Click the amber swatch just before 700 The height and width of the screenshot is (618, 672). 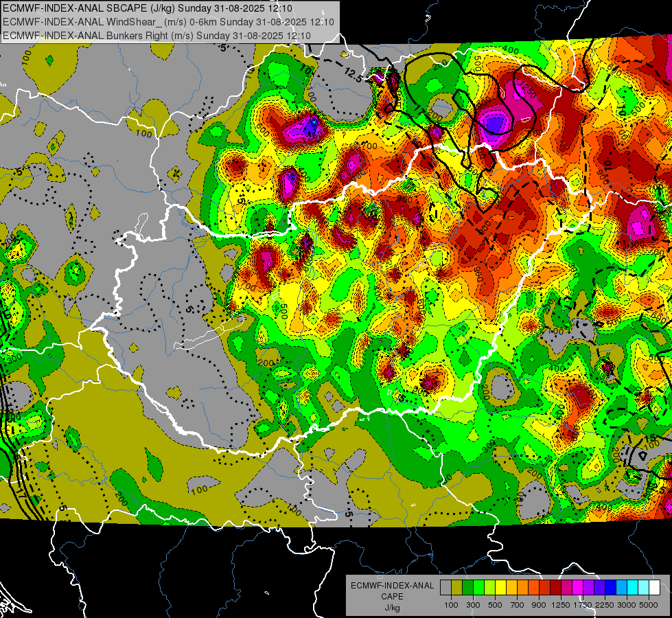pos(511,588)
